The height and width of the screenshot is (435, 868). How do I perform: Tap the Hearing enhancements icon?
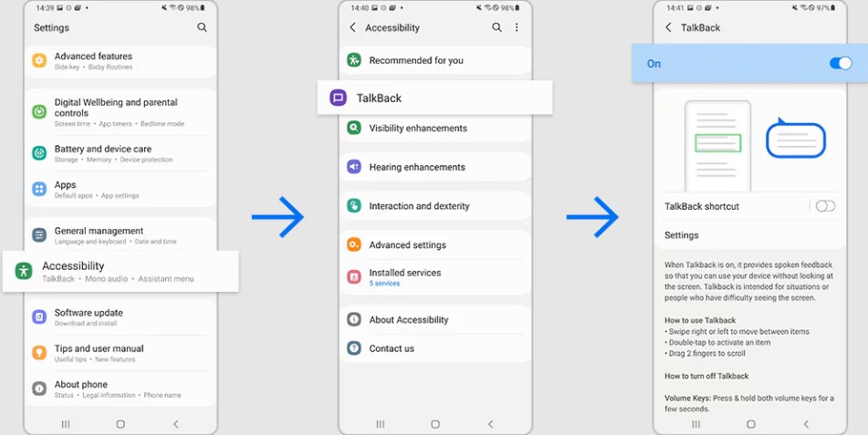[x=354, y=167]
